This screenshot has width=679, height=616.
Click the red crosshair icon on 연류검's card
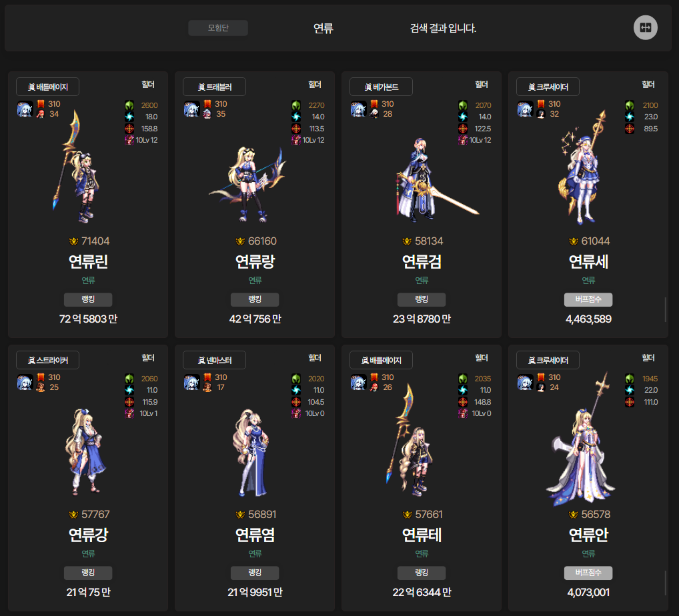point(463,128)
